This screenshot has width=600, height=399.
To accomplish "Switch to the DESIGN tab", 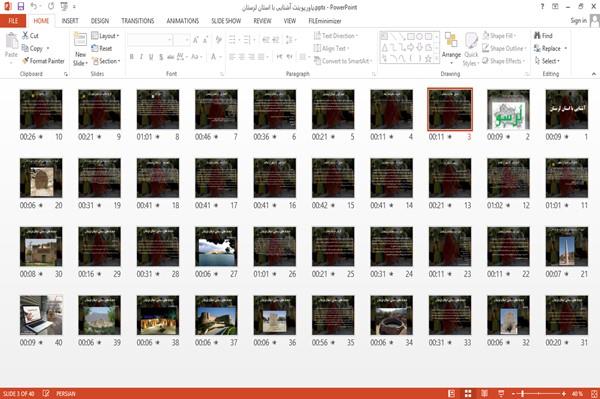I will (x=100, y=21).
